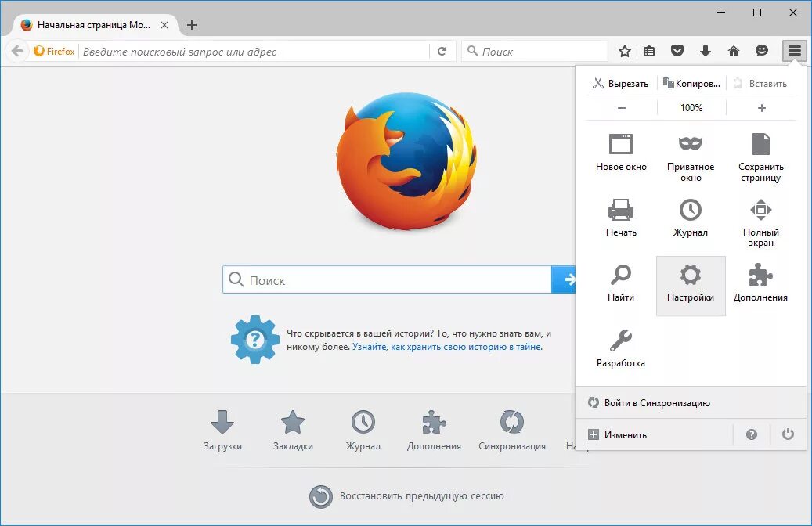Screen dimensions: 812x526
Task: Submit search with blue arrow button
Action: 564,279
